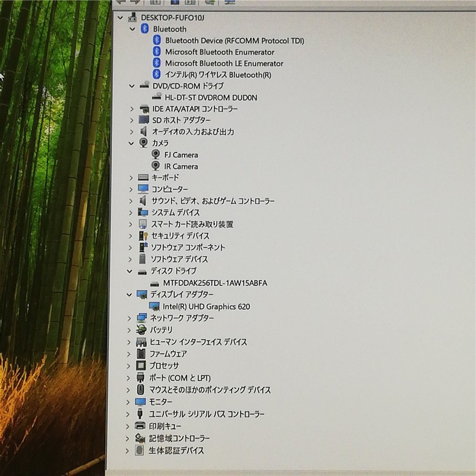Screen dimensions: 476x476
Task: Collapse the Bluetooth category
Action: pos(132,29)
